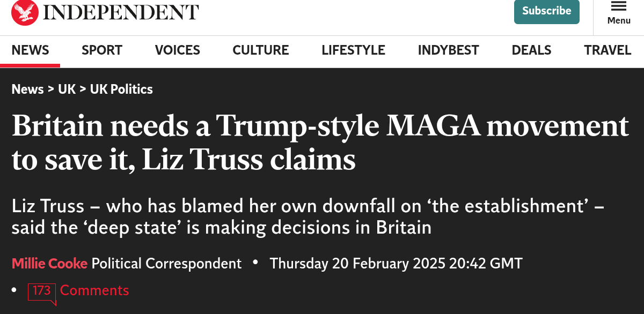
Task: Open the IndyBest section tab
Action: tap(448, 50)
